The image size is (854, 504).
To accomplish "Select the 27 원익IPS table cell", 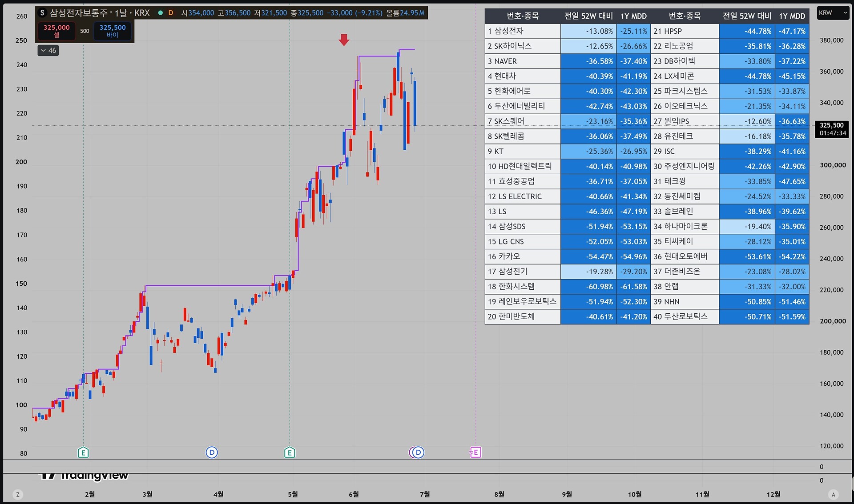I will tap(685, 121).
